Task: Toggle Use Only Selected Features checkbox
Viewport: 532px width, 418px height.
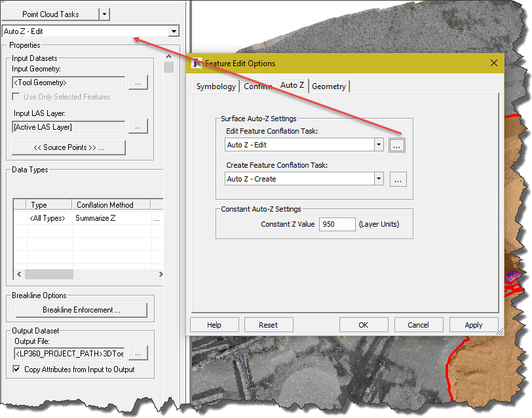Action: pos(16,97)
